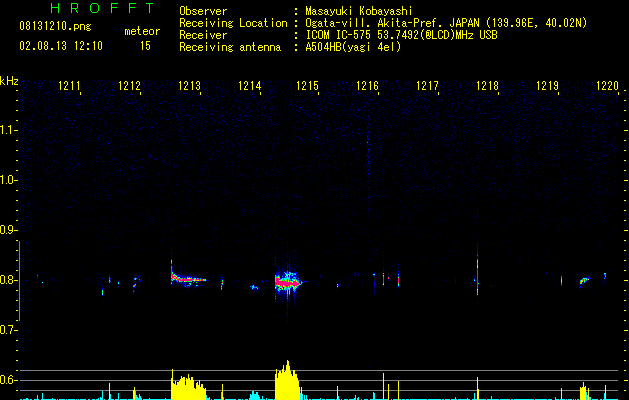
Task: Click the HROFFT title text
Action: click(x=102, y=8)
